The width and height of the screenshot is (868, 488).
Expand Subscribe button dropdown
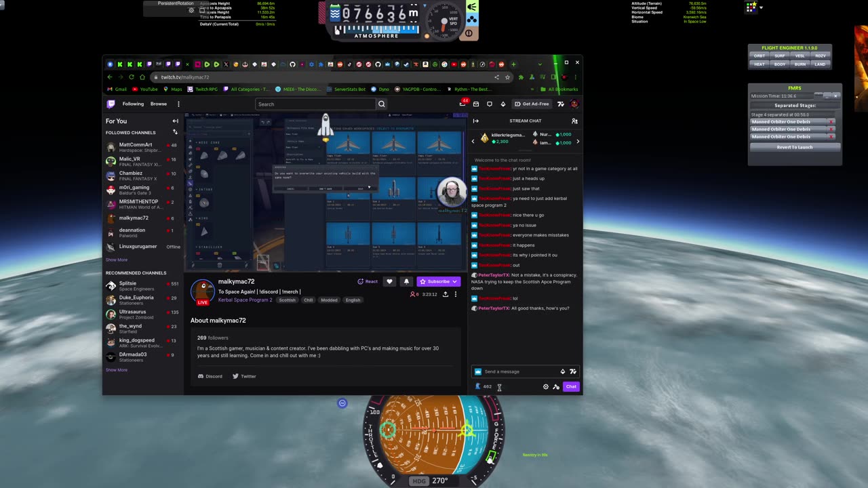(x=456, y=281)
